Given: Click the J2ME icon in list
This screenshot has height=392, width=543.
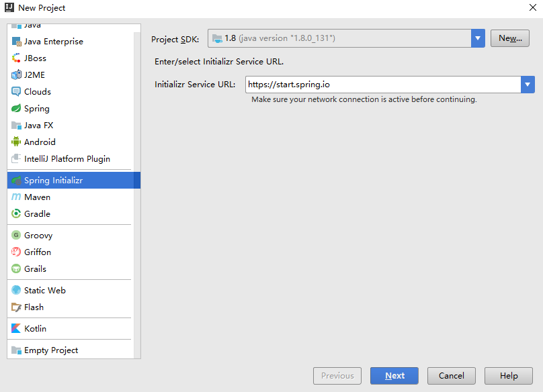Looking at the screenshot, I should coord(16,75).
